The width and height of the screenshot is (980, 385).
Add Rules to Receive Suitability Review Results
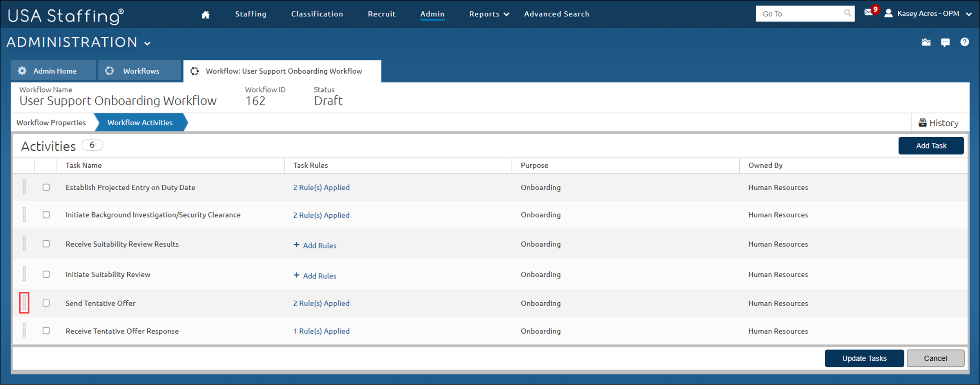click(x=315, y=245)
